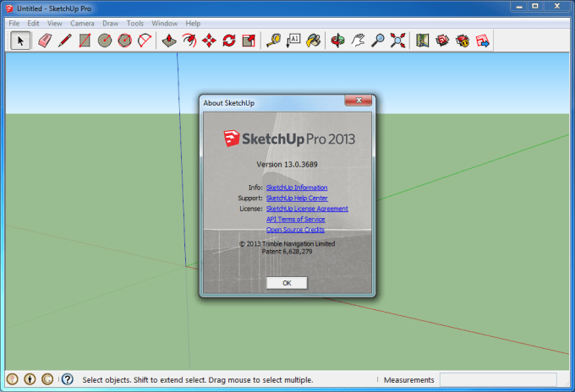Select the Push/Pull tool
Screen dimensions: 575x392
point(169,41)
